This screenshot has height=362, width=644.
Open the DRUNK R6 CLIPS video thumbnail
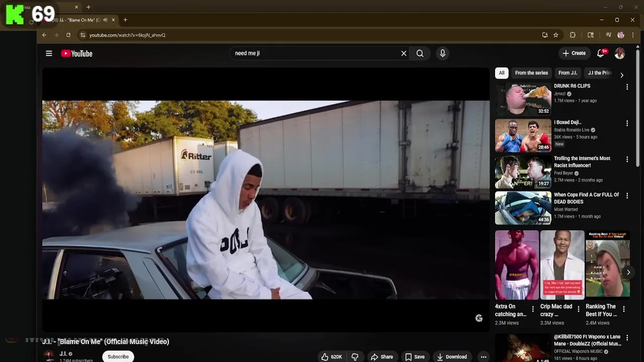coord(523,99)
